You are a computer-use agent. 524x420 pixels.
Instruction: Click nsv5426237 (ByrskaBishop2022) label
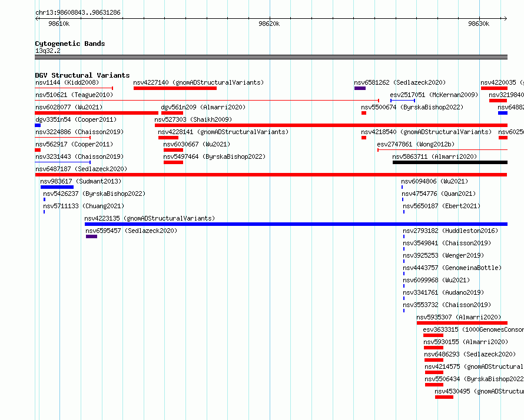pos(94,194)
